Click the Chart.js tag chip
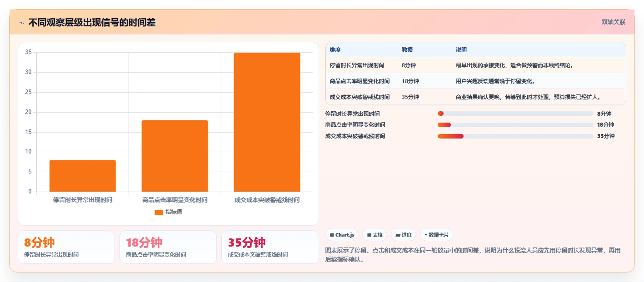644x282 pixels. click(342, 235)
